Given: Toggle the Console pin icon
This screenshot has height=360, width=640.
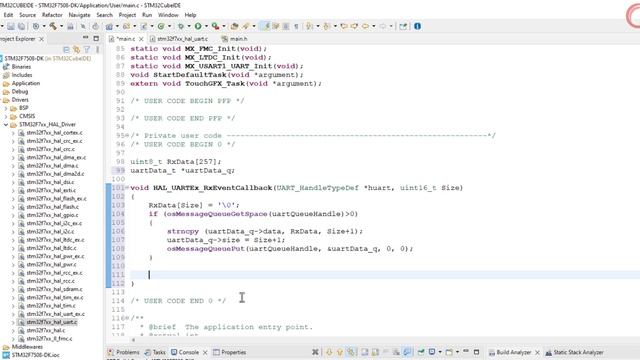Looking at the screenshot, I should (x=421, y=352).
